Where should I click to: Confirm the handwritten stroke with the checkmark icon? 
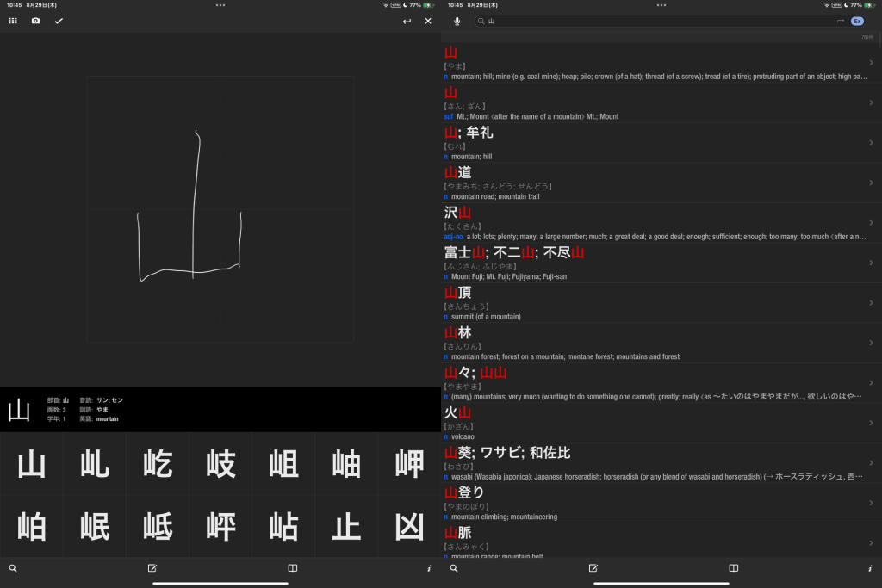(59, 21)
